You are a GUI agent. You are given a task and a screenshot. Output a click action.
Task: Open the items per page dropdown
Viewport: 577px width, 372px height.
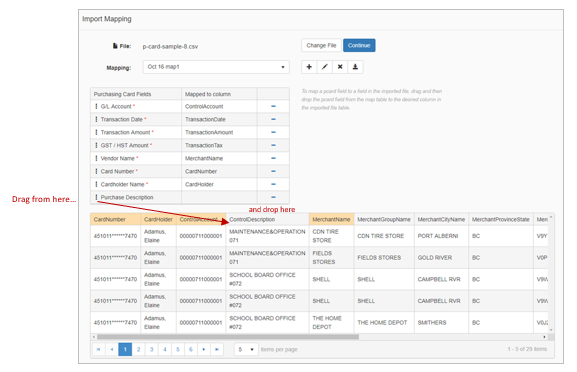[x=246, y=349]
